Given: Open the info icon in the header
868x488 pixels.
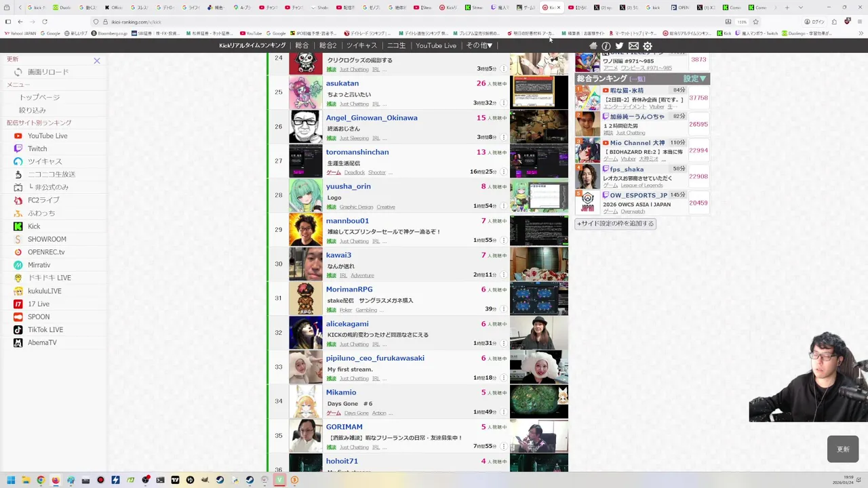Looking at the screenshot, I should pos(606,45).
